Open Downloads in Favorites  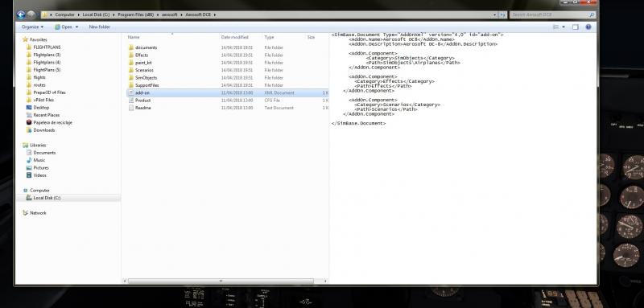44,130
